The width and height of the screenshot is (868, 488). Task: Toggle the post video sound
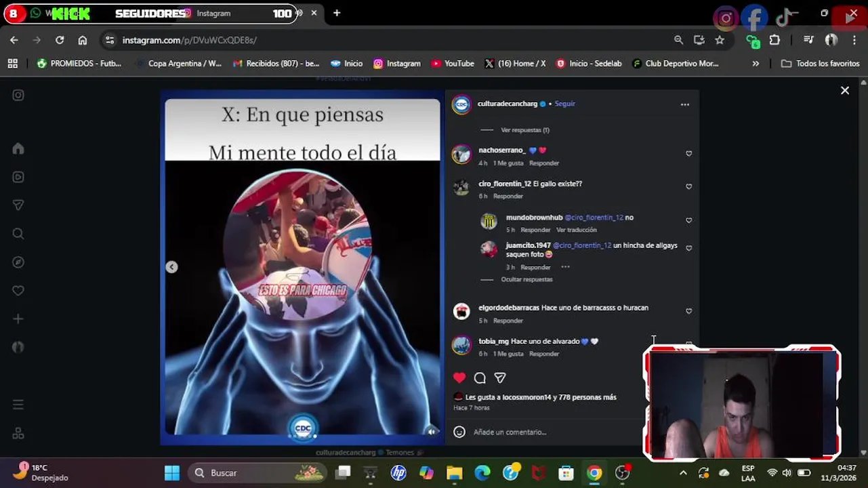pos(431,431)
